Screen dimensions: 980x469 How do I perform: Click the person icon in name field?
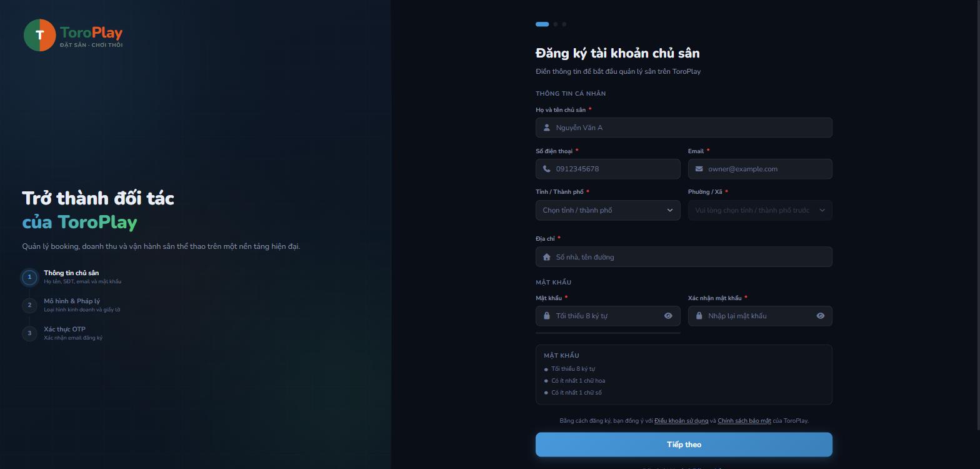[546, 128]
